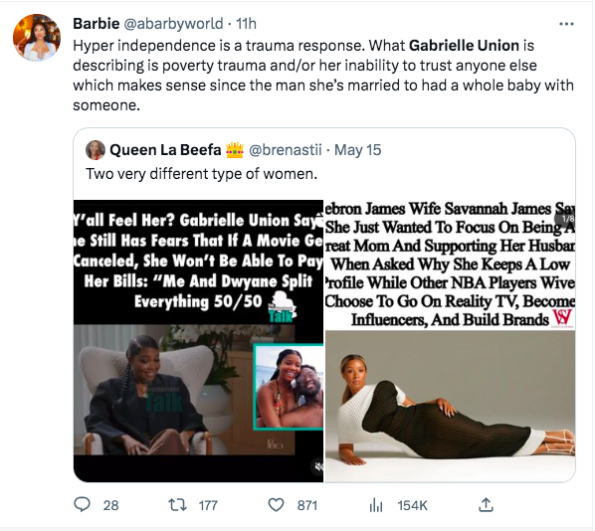Open the 11h tweet timestamp

(246, 24)
